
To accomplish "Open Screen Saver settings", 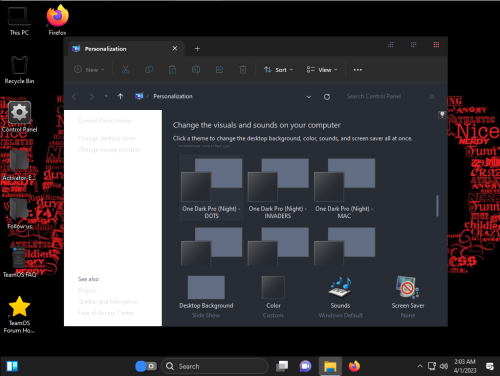I will click(x=408, y=287).
